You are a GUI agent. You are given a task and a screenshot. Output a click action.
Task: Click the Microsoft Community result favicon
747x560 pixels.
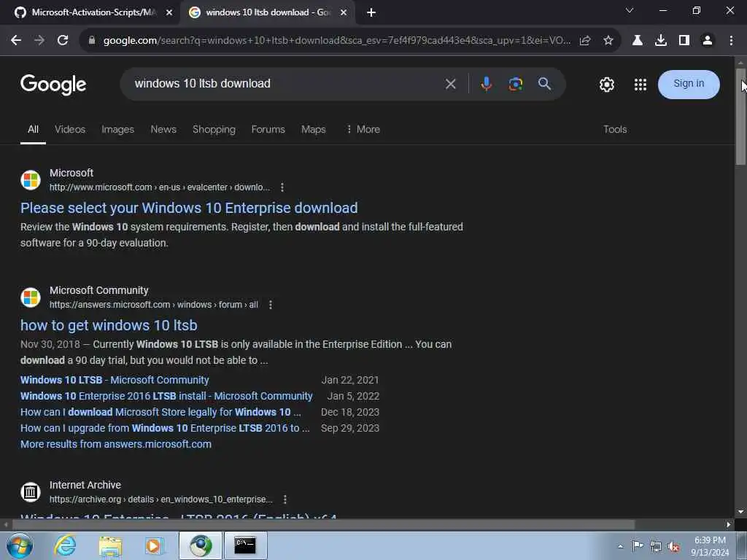(31, 297)
